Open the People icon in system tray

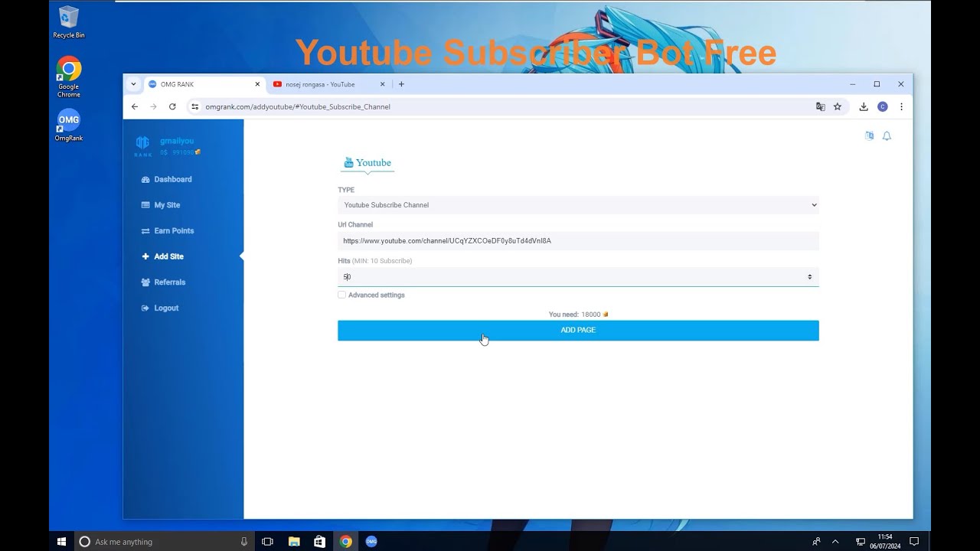click(816, 542)
